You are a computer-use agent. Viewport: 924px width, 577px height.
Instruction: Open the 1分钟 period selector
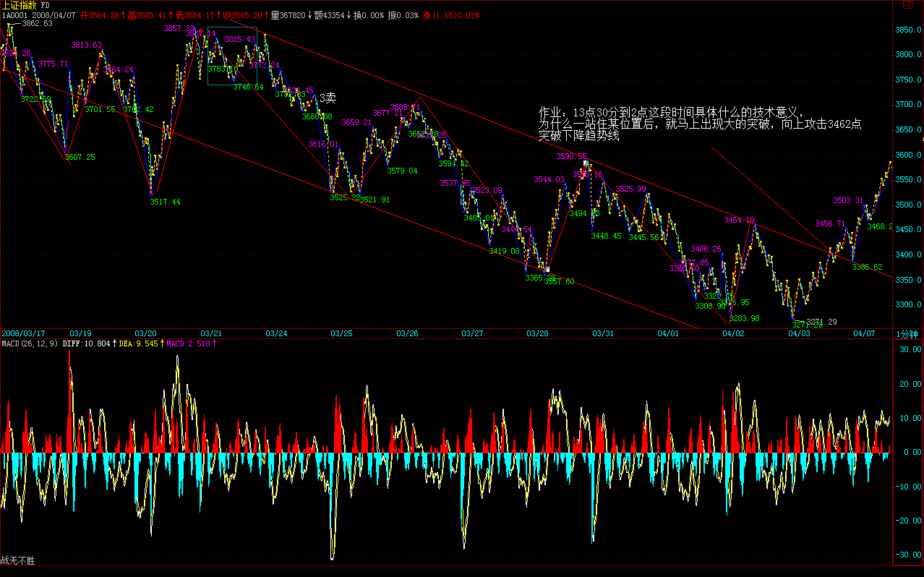tap(907, 333)
